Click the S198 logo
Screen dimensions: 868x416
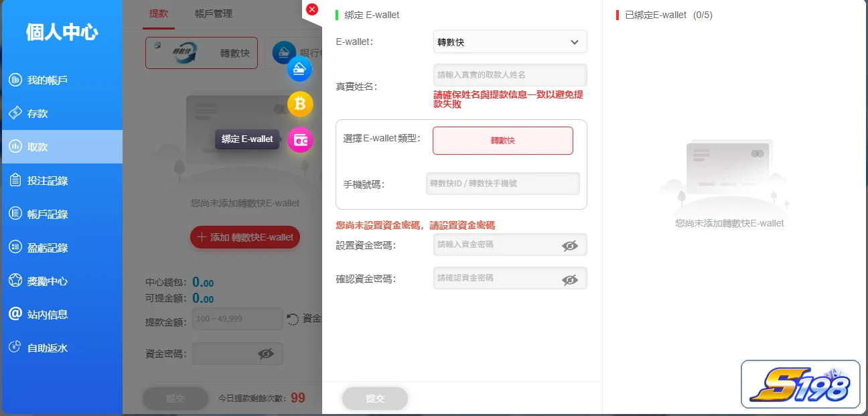pyautogui.click(x=800, y=385)
